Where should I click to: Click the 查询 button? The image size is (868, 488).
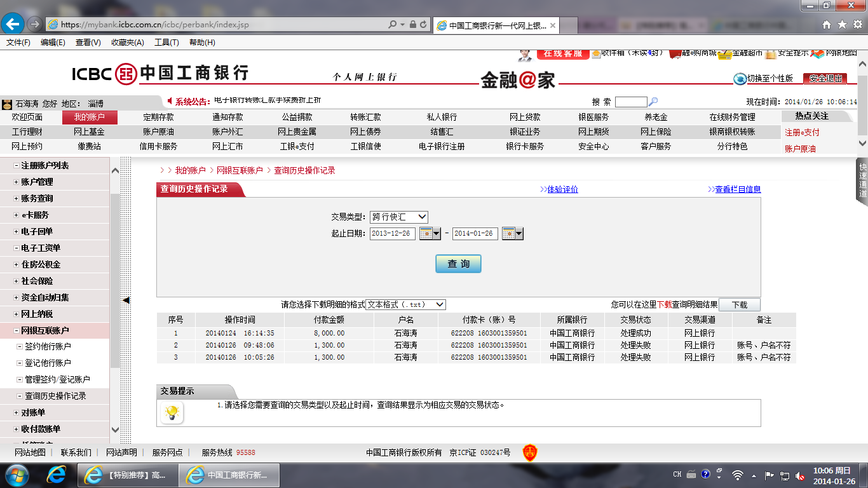(x=458, y=264)
